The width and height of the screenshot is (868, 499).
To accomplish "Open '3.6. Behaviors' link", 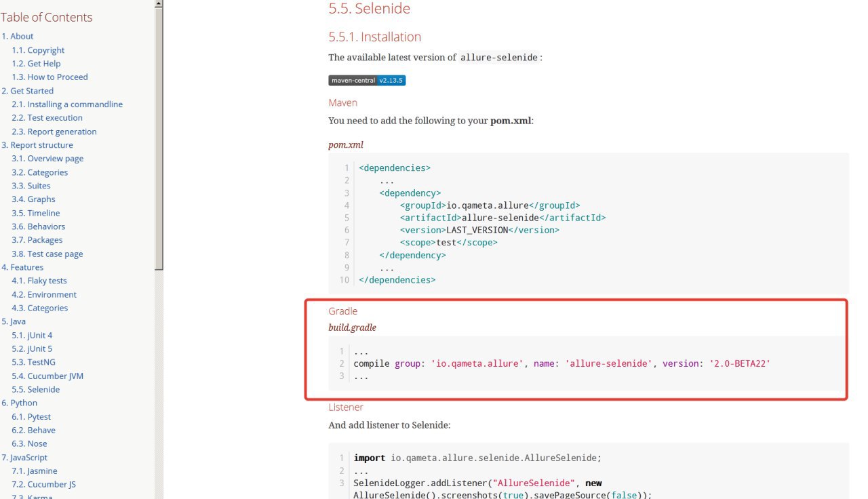I will click(x=38, y=226).
